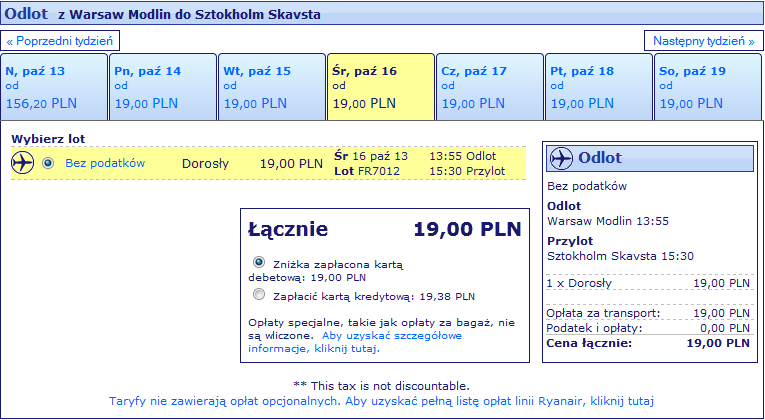Click the airplane icon beside flight FR7012

pyautogui.click(x=22, y=162)
